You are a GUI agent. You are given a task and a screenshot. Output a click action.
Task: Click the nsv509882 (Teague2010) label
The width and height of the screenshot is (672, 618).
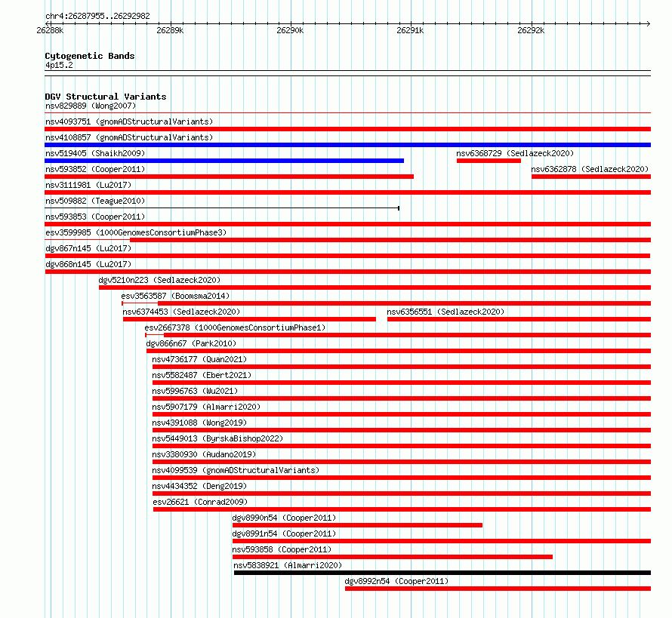(95, 201)
